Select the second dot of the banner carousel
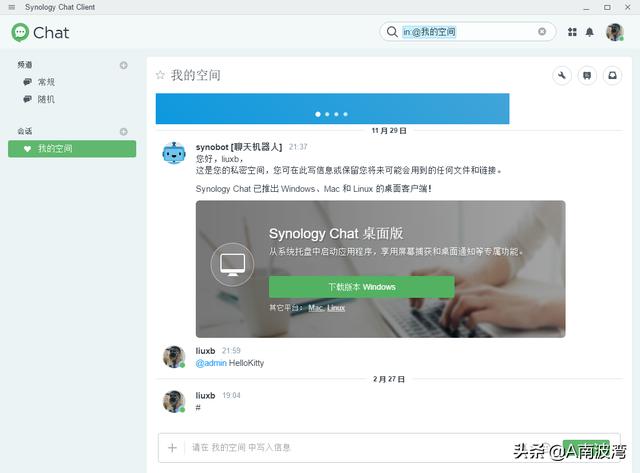 click(327, 114)
